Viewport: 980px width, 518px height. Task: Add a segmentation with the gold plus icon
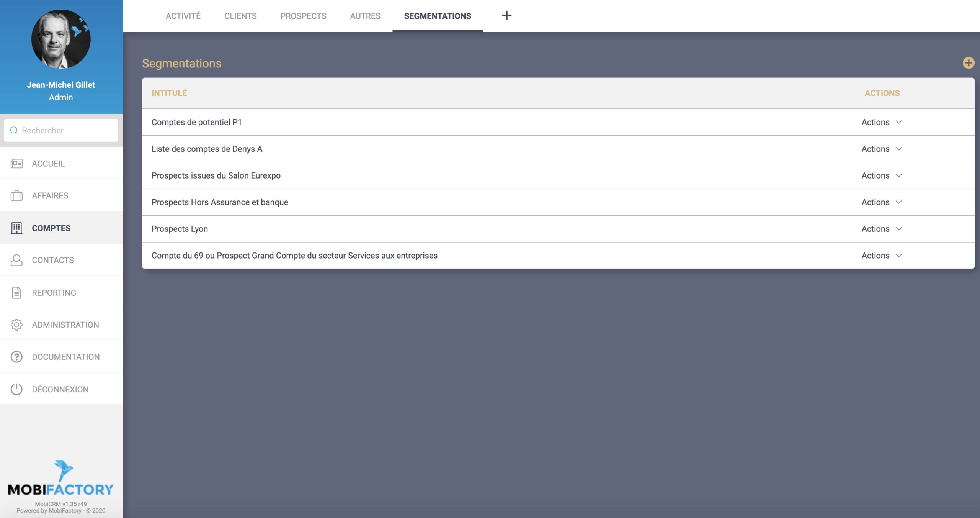click(x=968, y=63)
